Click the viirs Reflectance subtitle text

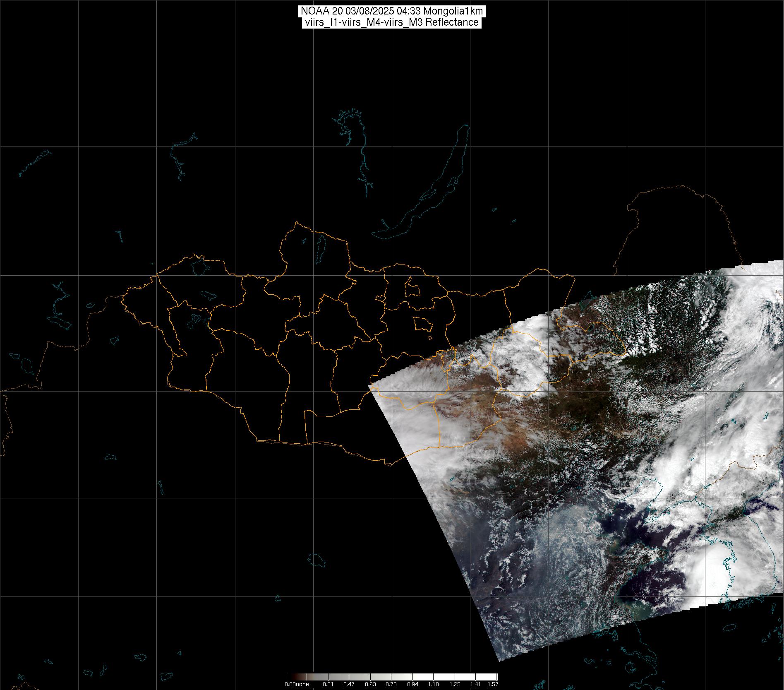pyautogui.click(x=391, y=22)
